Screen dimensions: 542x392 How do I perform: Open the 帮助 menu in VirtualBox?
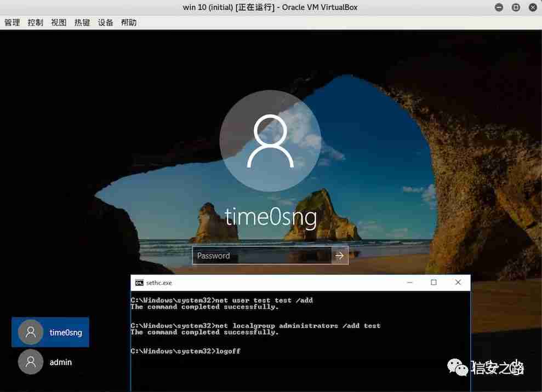[129, 22]
